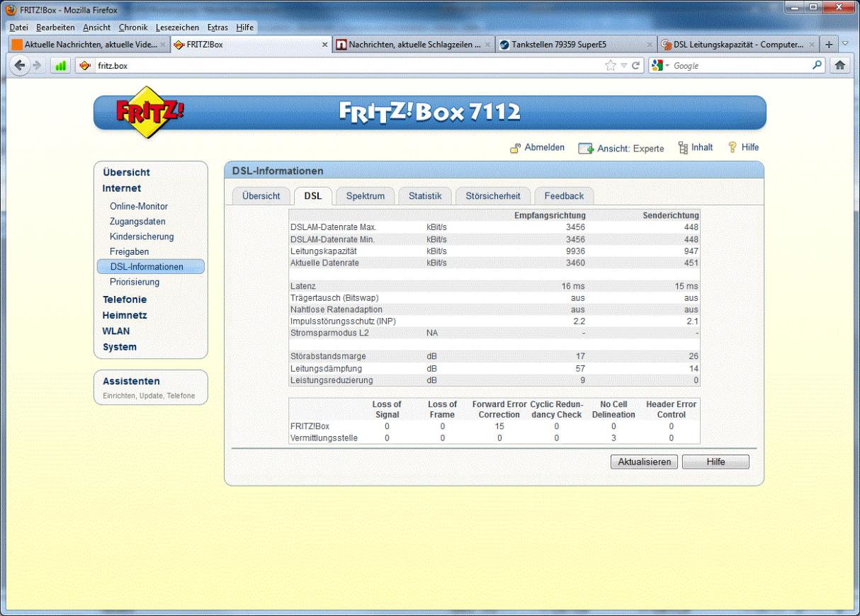Select the Störsicherheit tab
This screenshot has width=860, height=616.
click(x=493, y=196)
